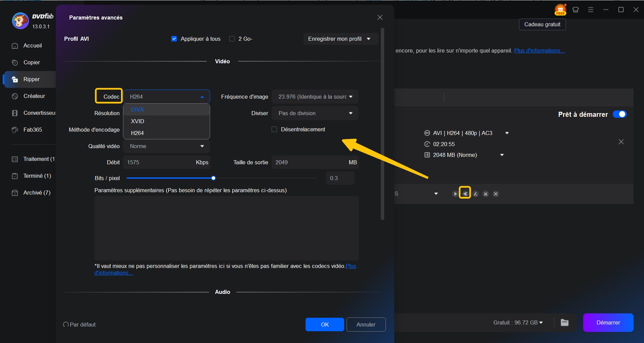
Task: Enable the 2 Go- checkbox
Action: (x=232, y=39)
